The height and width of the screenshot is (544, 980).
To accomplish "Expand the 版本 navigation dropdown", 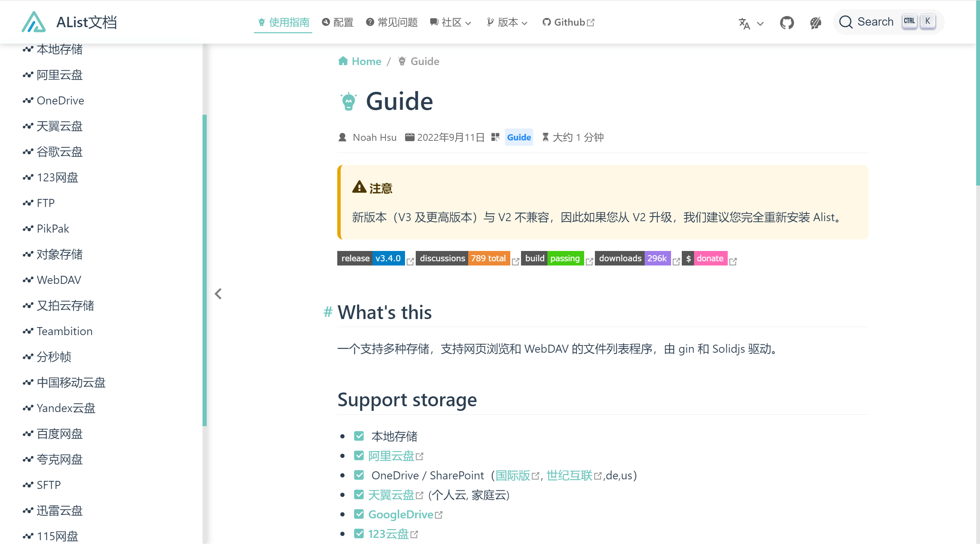I will [507, 23].
